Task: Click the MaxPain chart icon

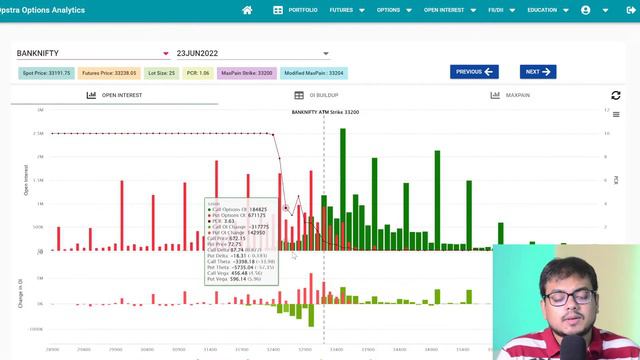Action: pos(495,95)
